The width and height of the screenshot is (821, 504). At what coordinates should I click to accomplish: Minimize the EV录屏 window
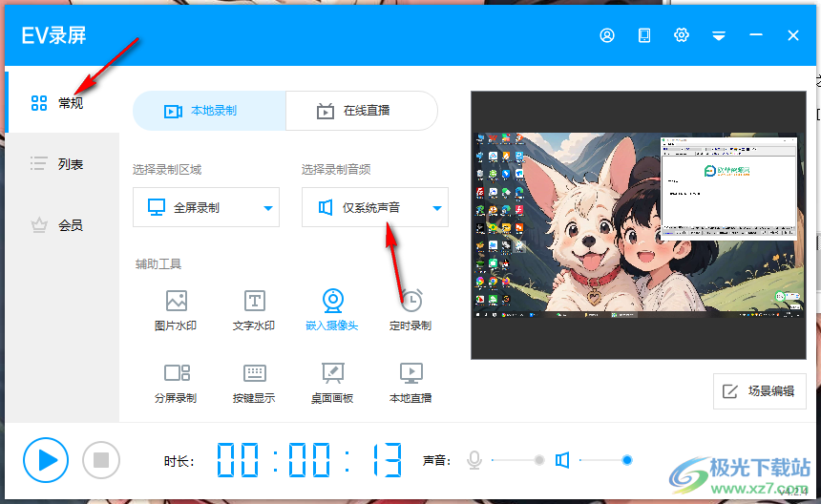(755, 35)
